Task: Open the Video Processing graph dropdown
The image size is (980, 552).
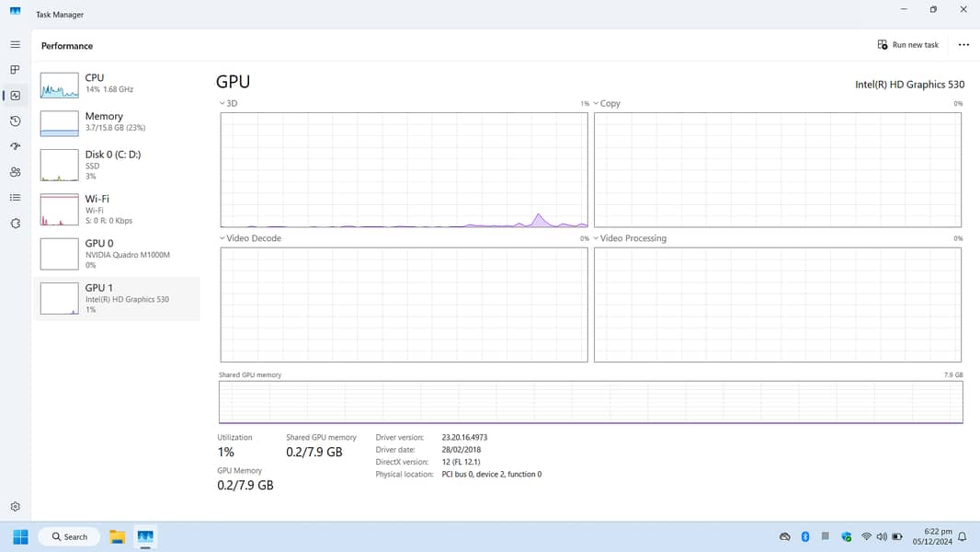Action: point(630,238)
